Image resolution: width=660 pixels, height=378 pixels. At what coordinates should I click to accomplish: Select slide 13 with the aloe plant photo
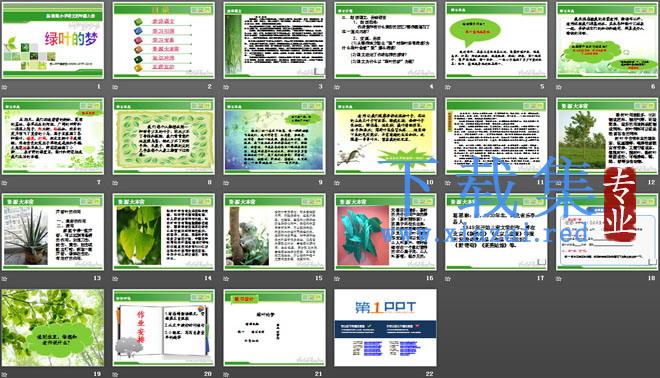point(53,232)
